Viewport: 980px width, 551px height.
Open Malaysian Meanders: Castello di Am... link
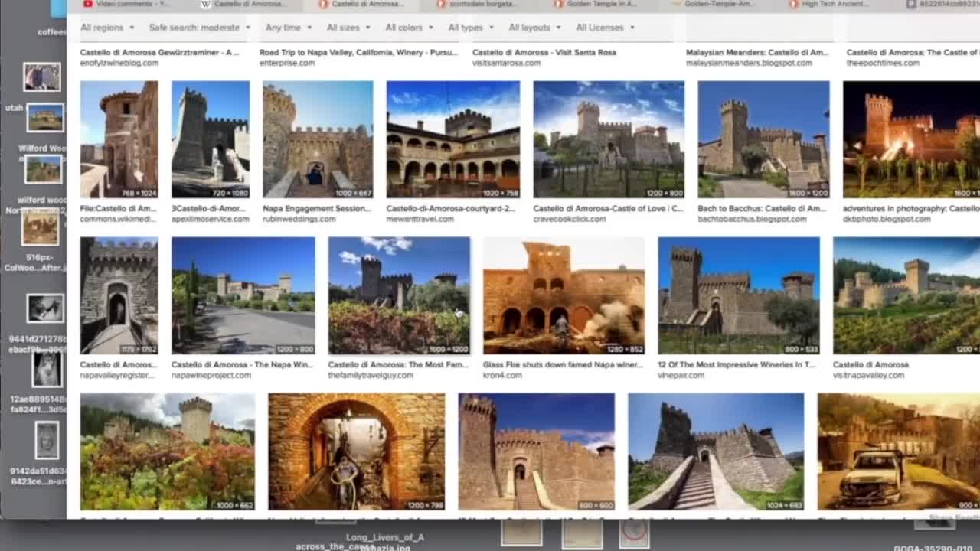click(757, 53)
